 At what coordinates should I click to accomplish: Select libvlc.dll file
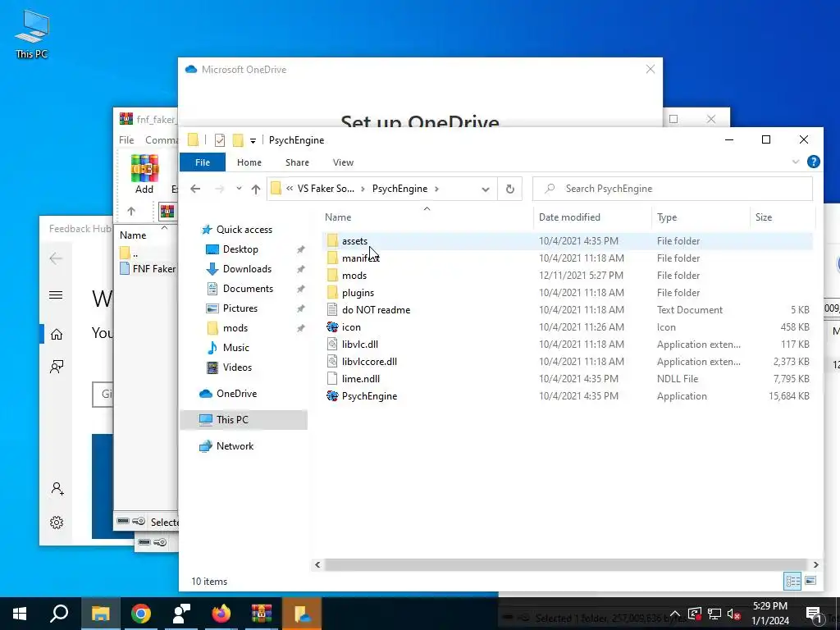click(x=359, y=344)
